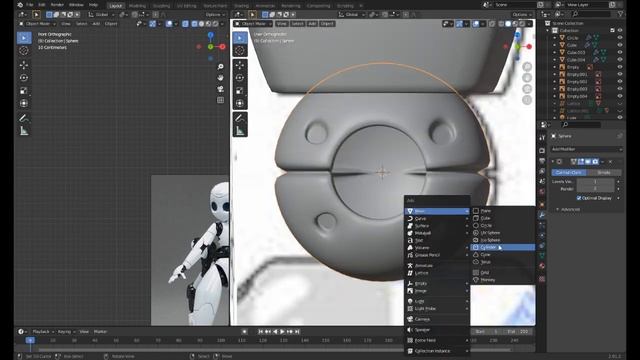Select the Annotate tool in right viewport
Viewport: 640px width, 360px height.
240,118
